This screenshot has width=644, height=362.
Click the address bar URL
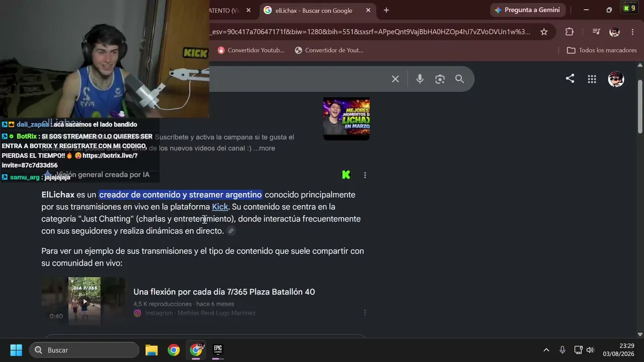tap(371, 32)
